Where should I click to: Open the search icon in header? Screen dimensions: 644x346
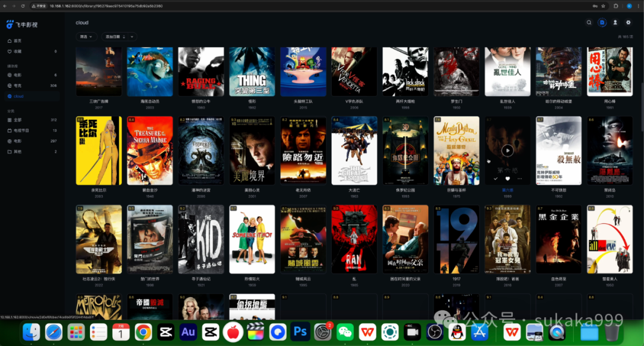click(589, 23)
